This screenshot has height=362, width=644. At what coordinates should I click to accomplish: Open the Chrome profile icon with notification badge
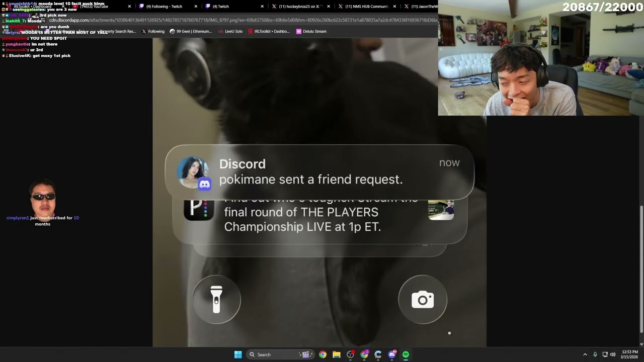pyautogui.click(x=364, y=354)
